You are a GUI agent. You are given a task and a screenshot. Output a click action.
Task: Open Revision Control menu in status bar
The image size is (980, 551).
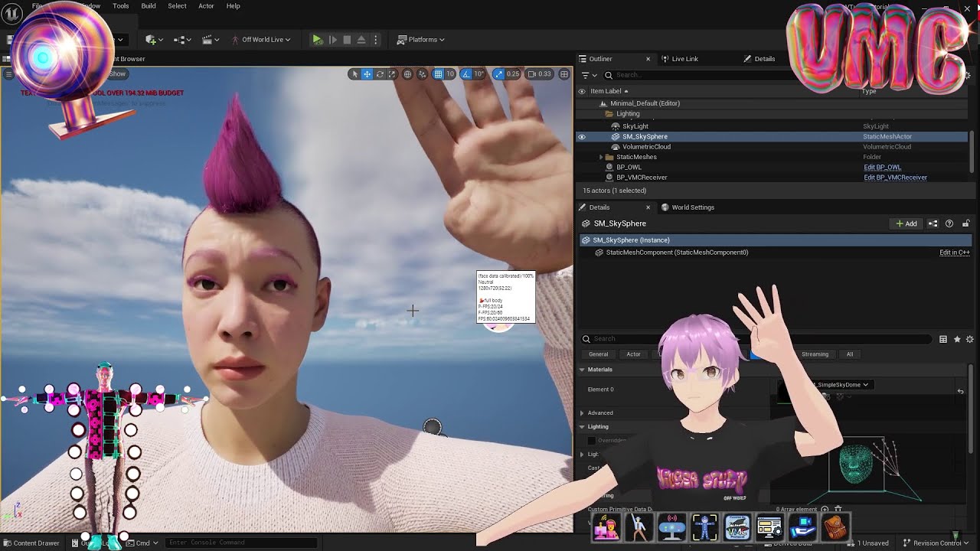tap(936, 543)
